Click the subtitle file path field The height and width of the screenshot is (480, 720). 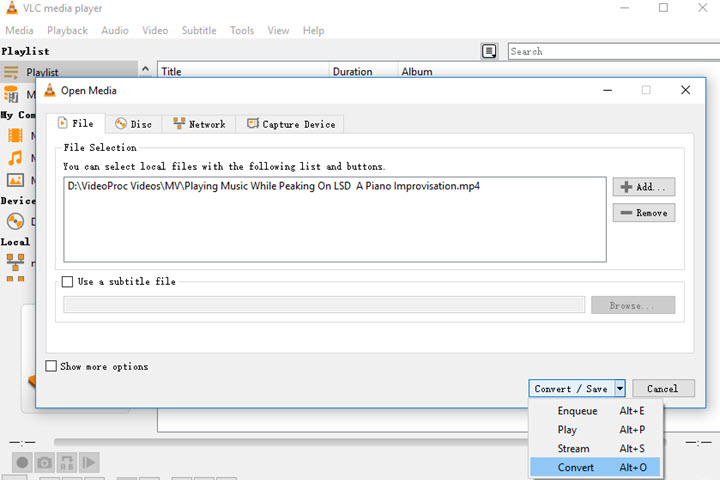pos(324,305)
